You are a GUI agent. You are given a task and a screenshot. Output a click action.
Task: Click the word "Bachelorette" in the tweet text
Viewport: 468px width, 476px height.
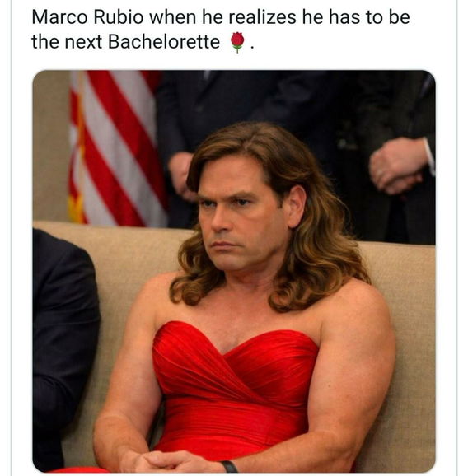(164, 41)
